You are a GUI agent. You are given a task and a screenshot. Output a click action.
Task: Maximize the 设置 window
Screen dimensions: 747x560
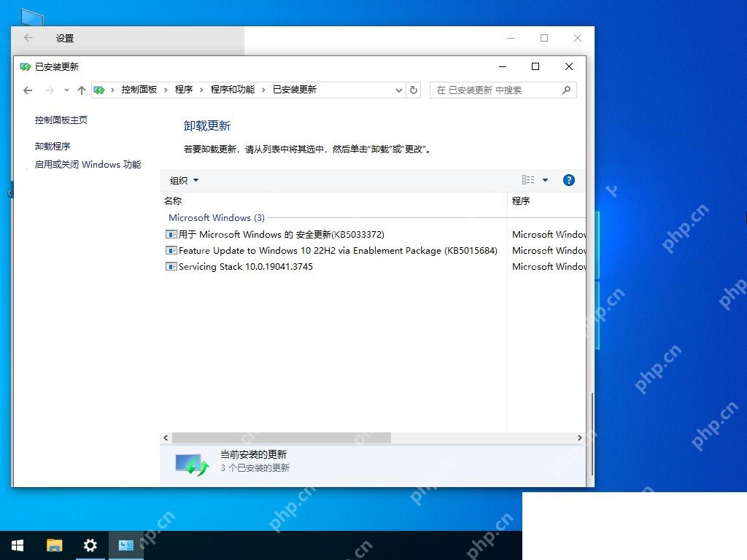click(544, 38)
